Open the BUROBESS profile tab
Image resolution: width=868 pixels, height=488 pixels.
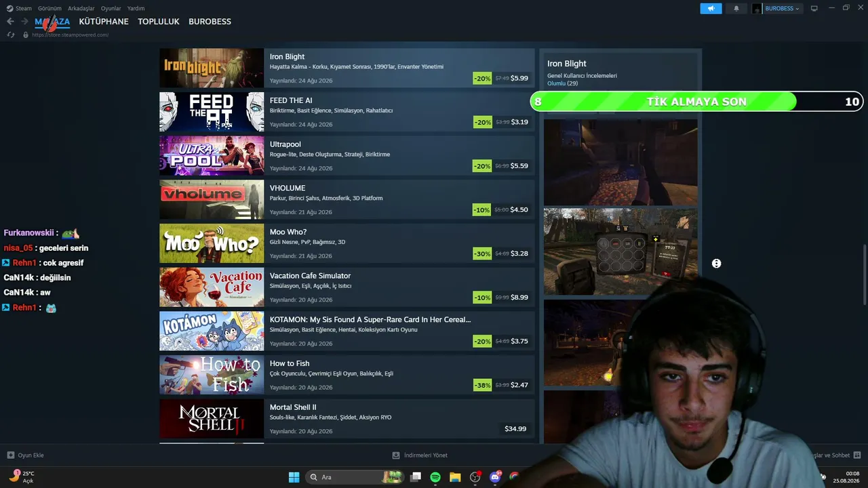pos(210,22)
